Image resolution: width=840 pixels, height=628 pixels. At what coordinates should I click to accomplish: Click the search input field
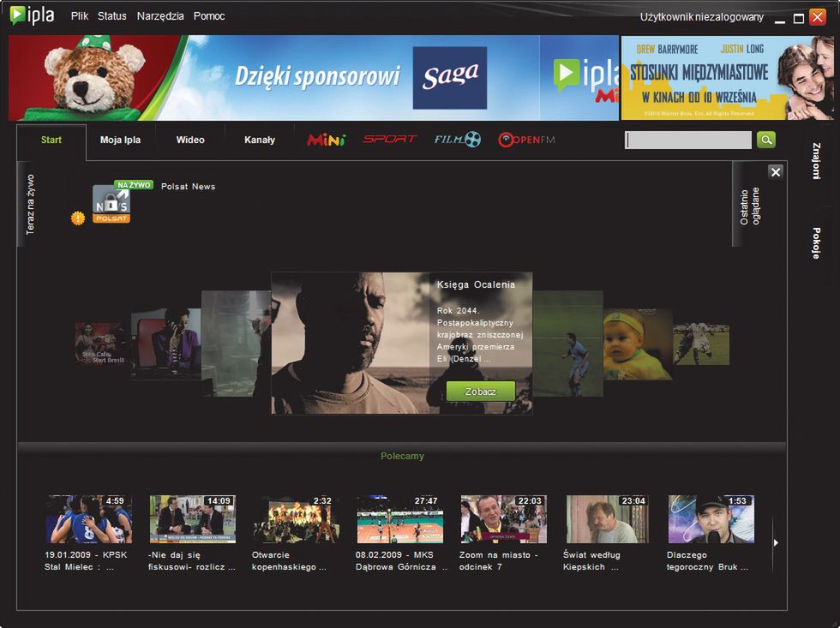[688, 141]
